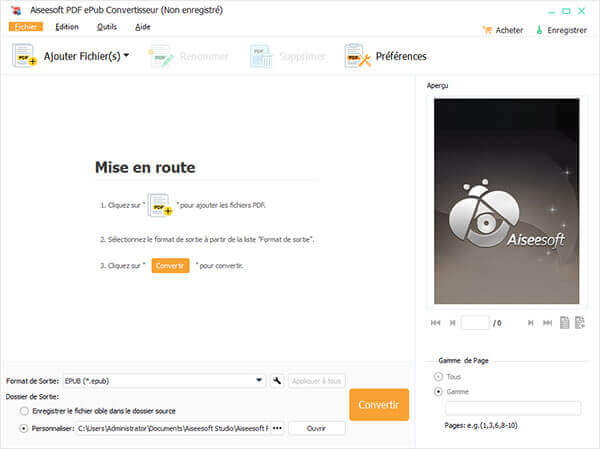Screen dimensions: 600x449
Task: Open the Préférences tools icon
Action: pos(357,56)
